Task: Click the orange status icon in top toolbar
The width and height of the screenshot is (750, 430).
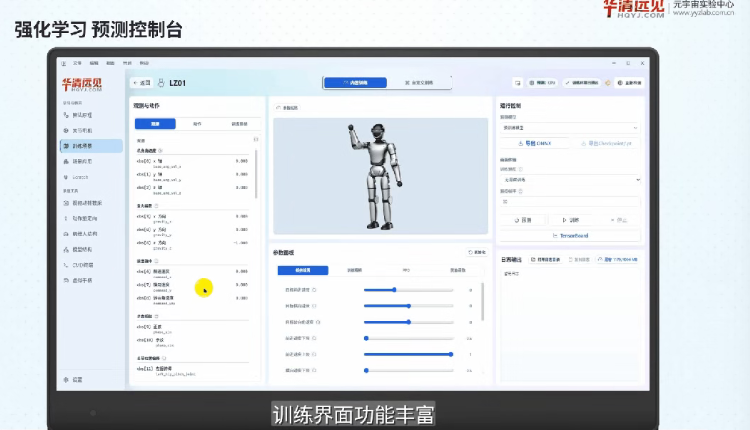Action: click(608, 83)
